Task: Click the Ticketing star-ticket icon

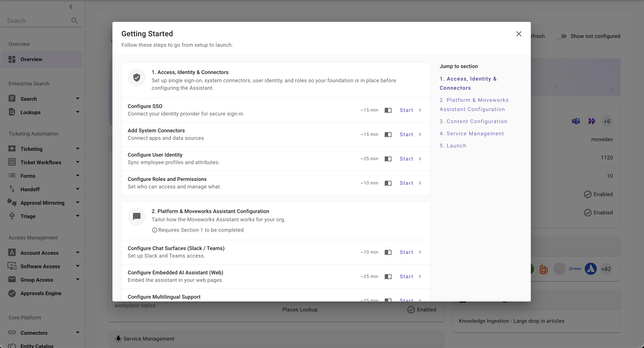Action: (x=12, y=149)
